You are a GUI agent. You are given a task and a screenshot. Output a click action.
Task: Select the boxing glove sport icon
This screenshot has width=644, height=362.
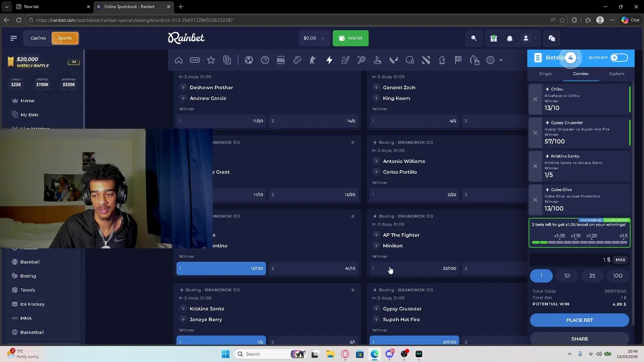[x=297, y=60]
